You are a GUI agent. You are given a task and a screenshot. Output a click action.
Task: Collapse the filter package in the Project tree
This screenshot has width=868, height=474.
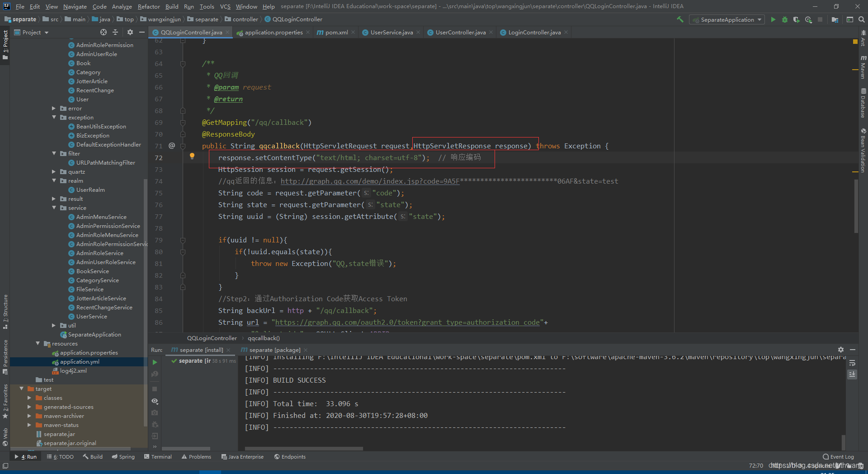point(54,154)
